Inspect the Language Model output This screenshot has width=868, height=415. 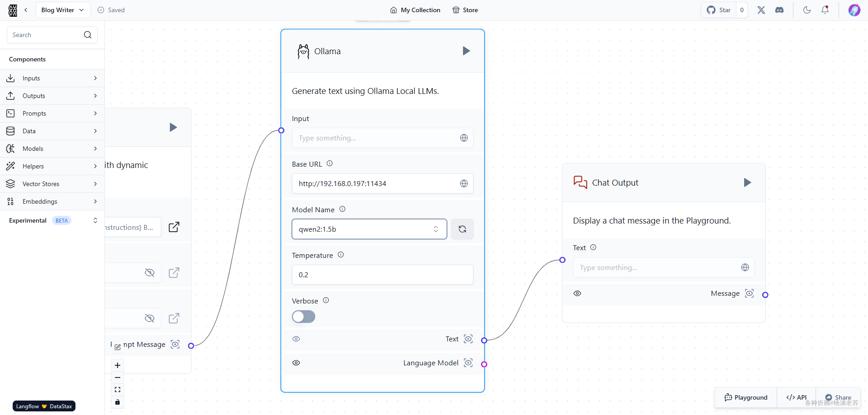tap(468, 363)
